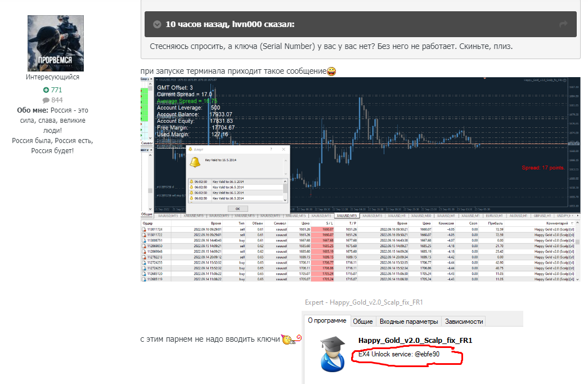This screenshot has width=588, height=384.
Task: Switch to the EURUSD,H1 chart tab
Action: [x=495, y=216]
